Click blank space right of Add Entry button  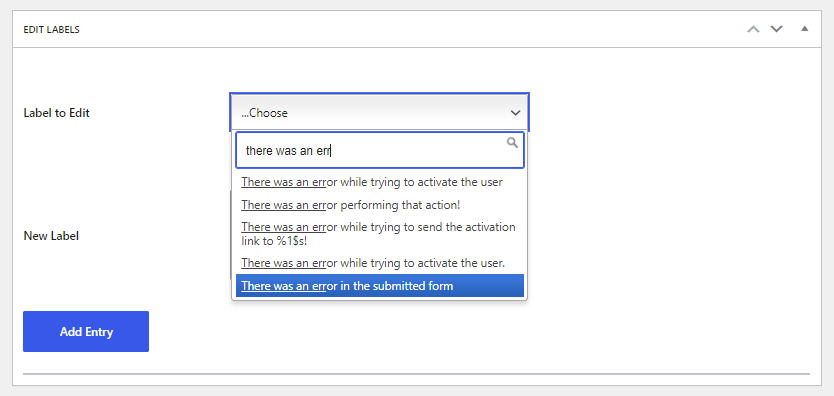(x=479, y=332)
